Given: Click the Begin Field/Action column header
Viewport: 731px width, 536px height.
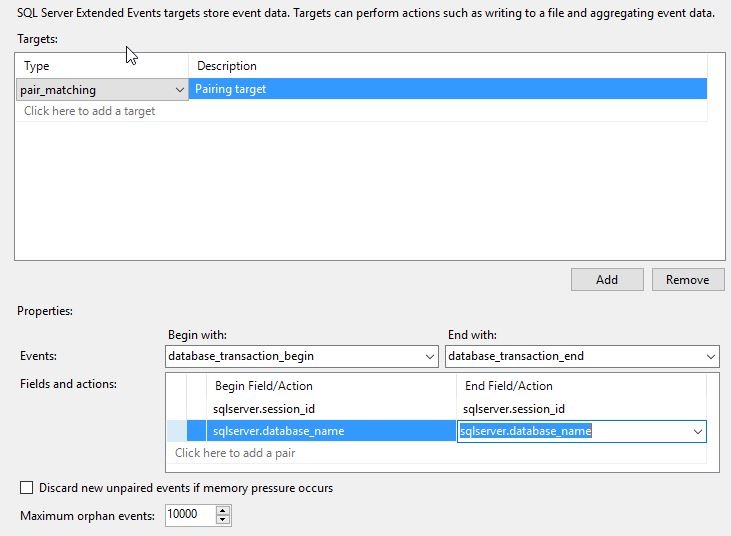Looking at the screenshot, I should pyautogui.click(x=264, y=386).
